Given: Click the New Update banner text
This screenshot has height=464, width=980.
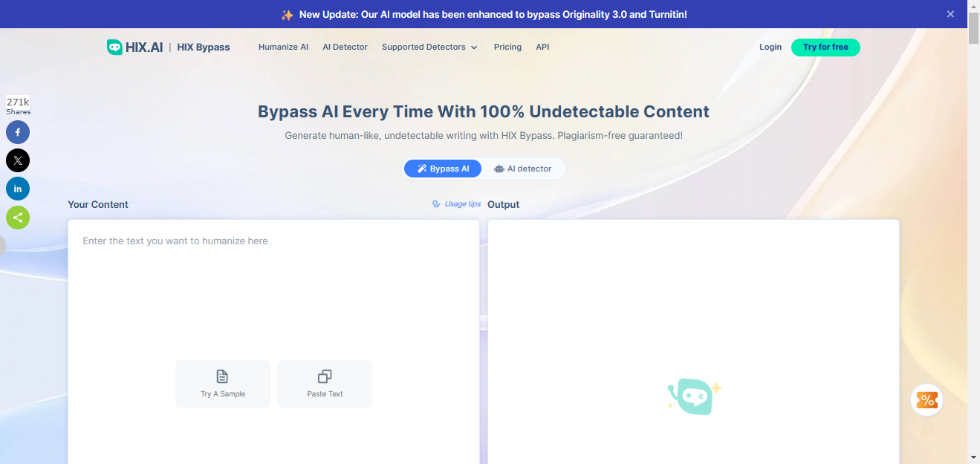Looking at the screenshot, I should (493, 14).
